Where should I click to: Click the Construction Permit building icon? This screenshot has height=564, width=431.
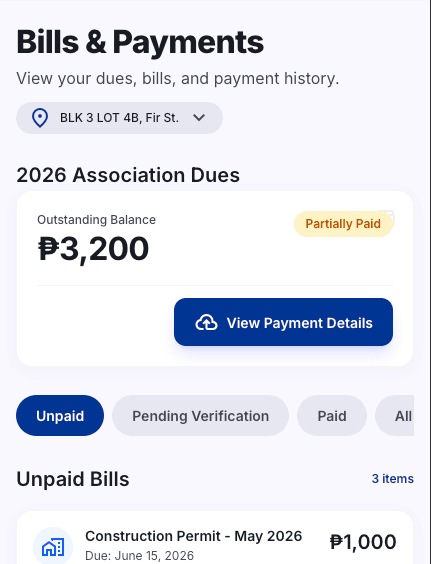tap(53, 547)
